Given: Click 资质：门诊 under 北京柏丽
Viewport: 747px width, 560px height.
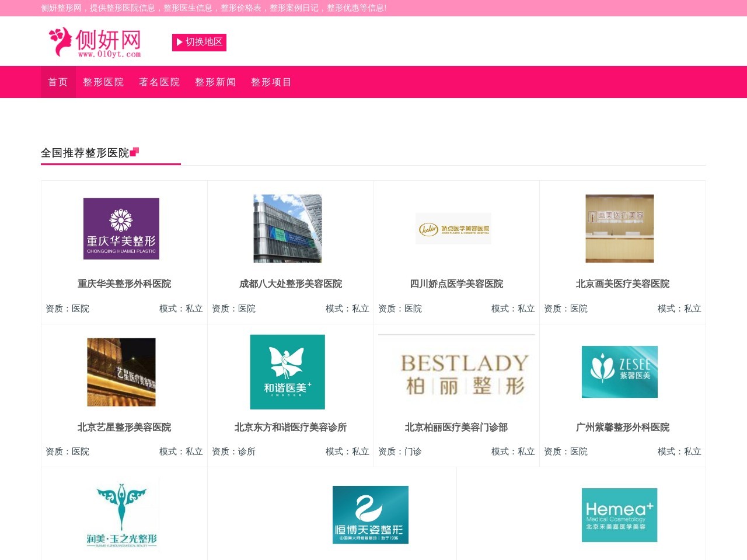Looking at the screenshot, I should tap(400, 452).
